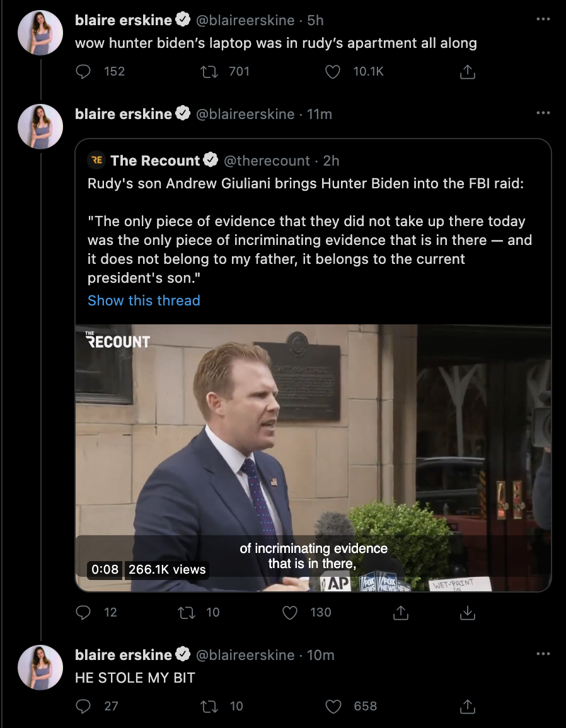Reply to the Hunter Biden laptop tweet

coord(83,72)
